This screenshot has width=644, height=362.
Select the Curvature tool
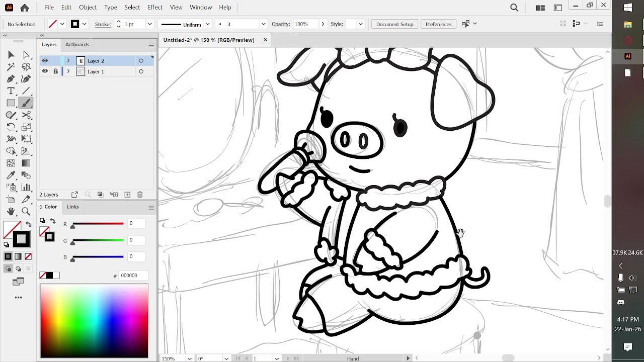pyautogui.click(x=26, y=79)
